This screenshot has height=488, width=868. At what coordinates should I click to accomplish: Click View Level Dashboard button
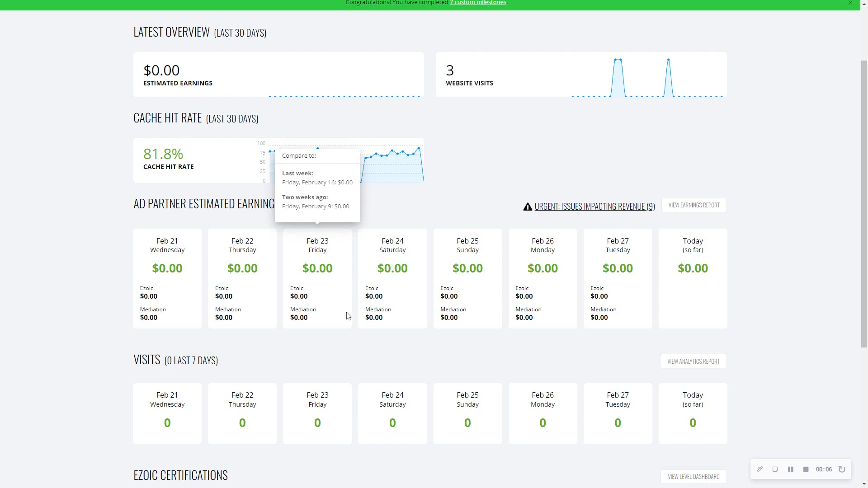click(693, 477)
